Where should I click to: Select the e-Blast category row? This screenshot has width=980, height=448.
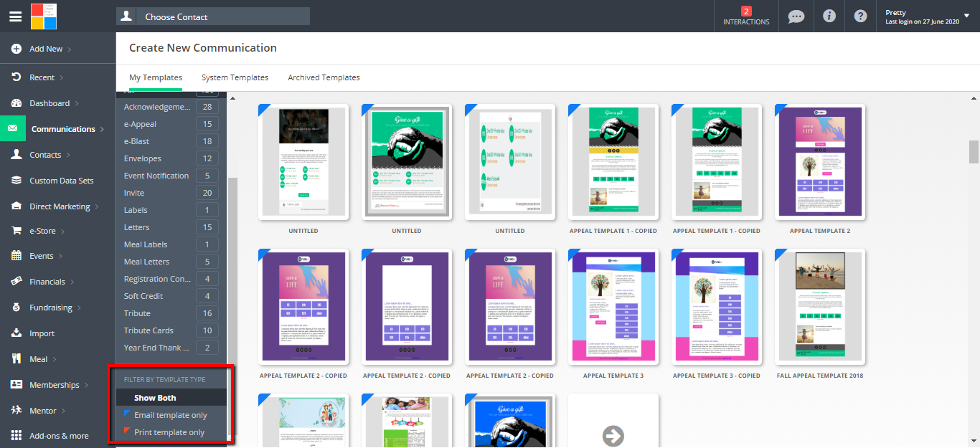[171, 141]
